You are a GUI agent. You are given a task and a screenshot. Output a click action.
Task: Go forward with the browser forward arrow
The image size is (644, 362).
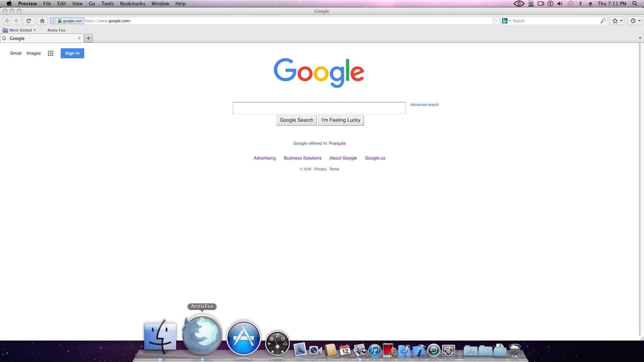(x=16, y=21)
